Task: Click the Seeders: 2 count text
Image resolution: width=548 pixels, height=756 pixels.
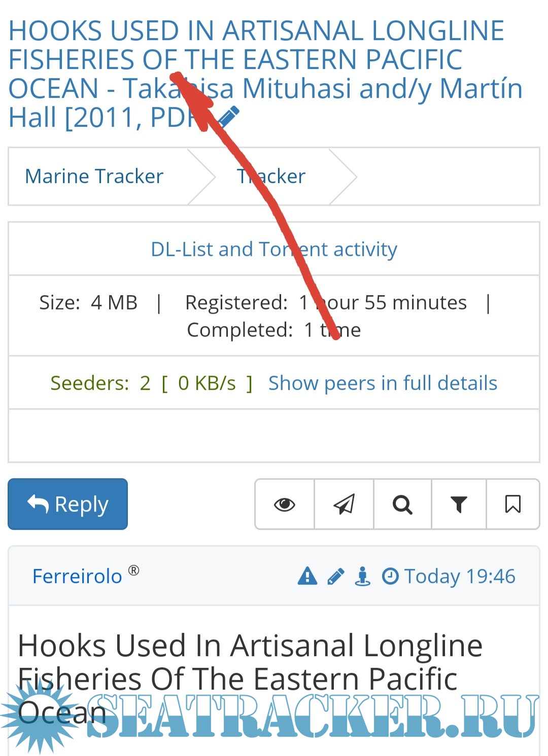Action: point(100,383)
